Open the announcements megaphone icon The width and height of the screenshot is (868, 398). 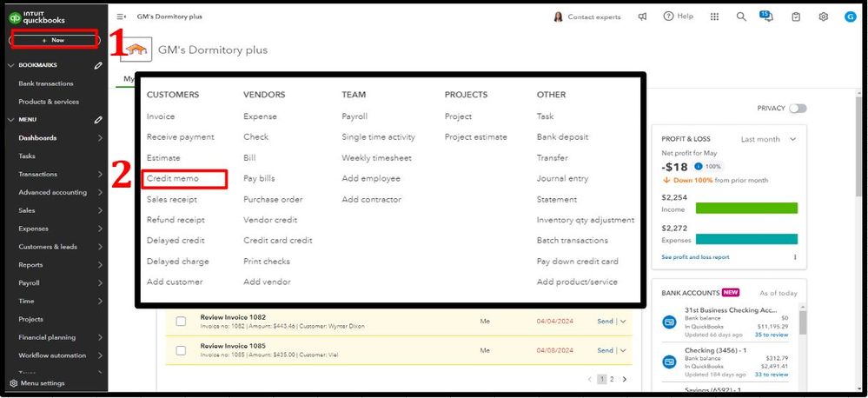(x=642, y=17)
